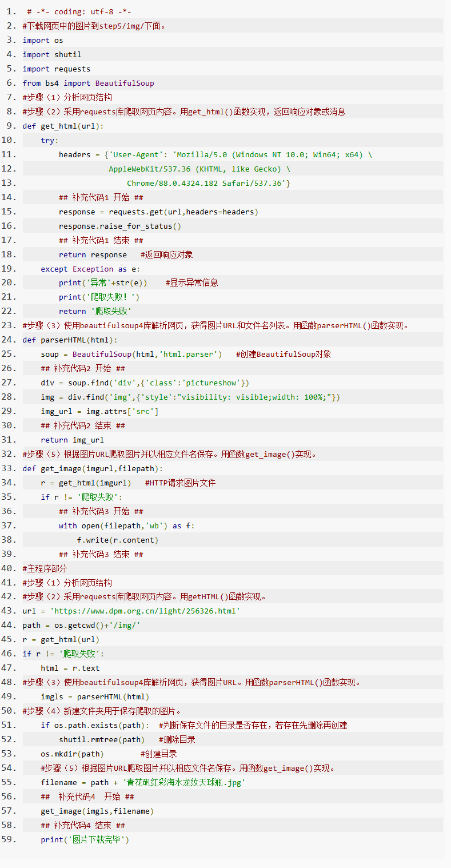Click the soup.find 'pictureshow' line
Viewport: 451px width, 868px height.
[145, 383]
